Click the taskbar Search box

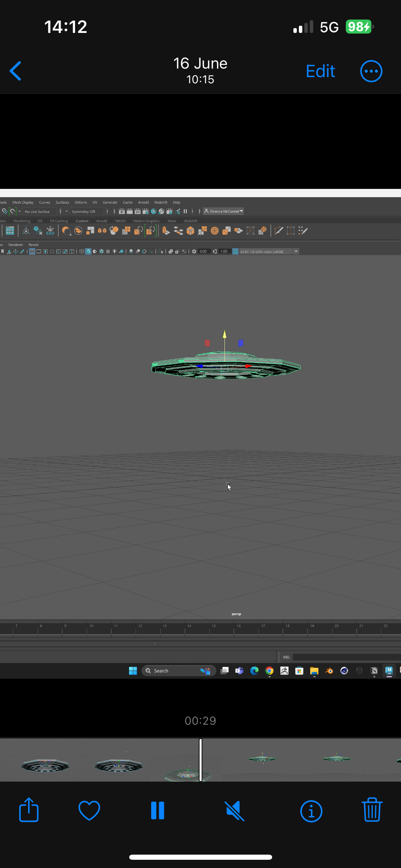point(179,671)
